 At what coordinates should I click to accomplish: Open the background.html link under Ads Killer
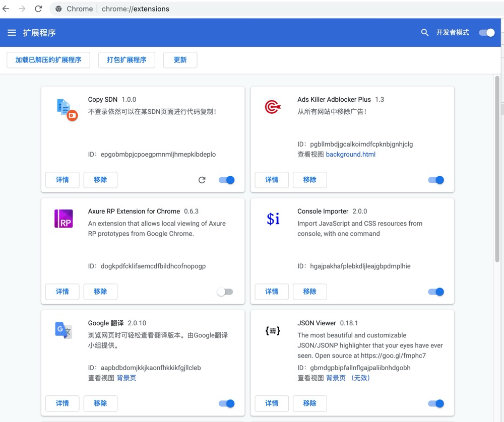point(351,155)
